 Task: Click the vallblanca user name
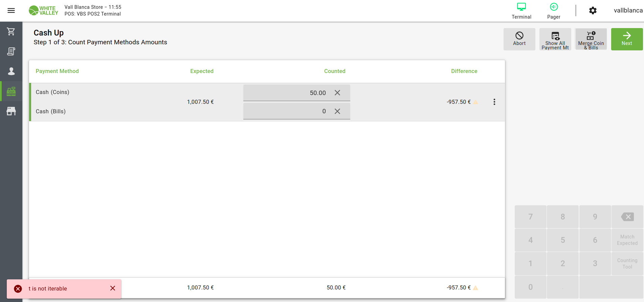point(628,10)
